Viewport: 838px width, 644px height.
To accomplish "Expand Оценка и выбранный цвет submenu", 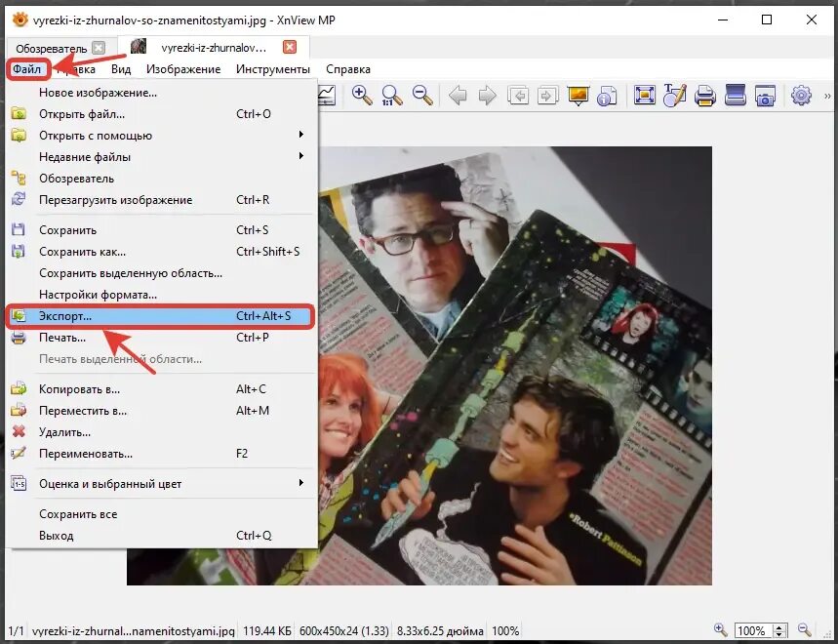I will tap(160, 484).
